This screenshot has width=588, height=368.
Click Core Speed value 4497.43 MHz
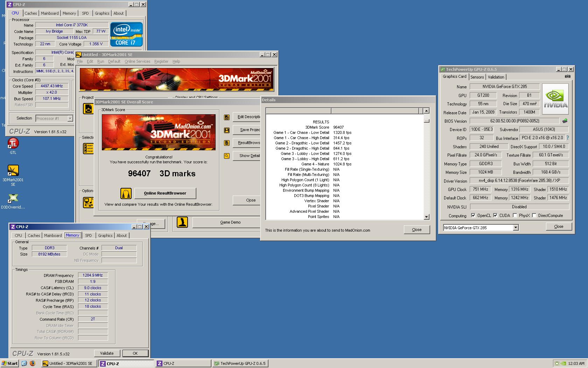[x=52, y=86]
